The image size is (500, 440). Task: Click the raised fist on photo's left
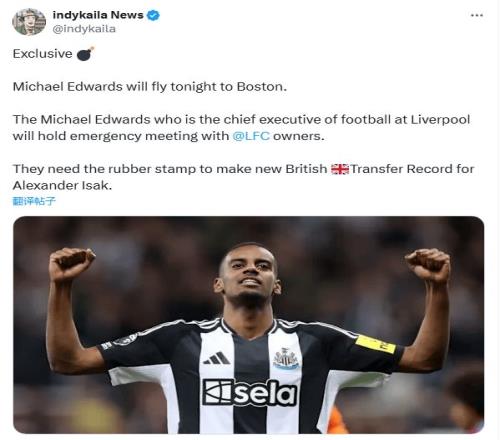point(72,264)
